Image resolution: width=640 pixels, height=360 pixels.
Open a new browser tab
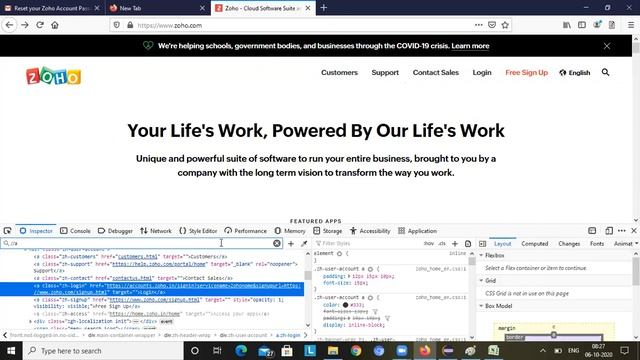point(324,8)
